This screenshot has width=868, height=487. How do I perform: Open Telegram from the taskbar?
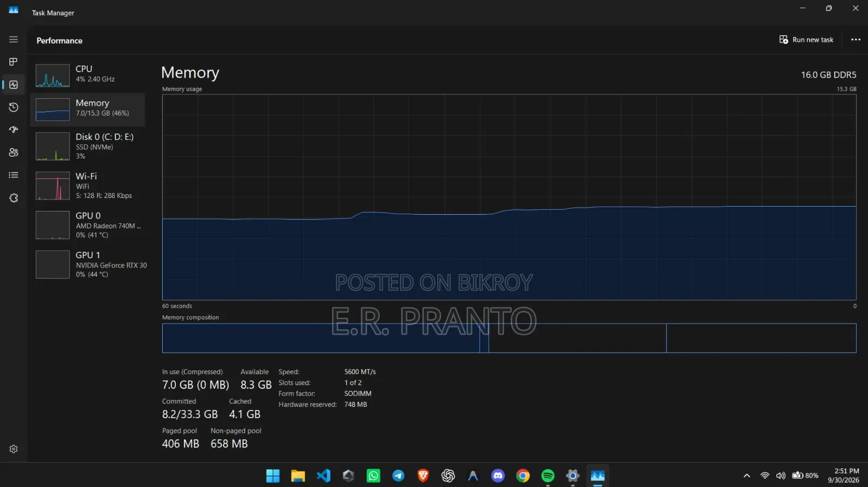point(398,476)
